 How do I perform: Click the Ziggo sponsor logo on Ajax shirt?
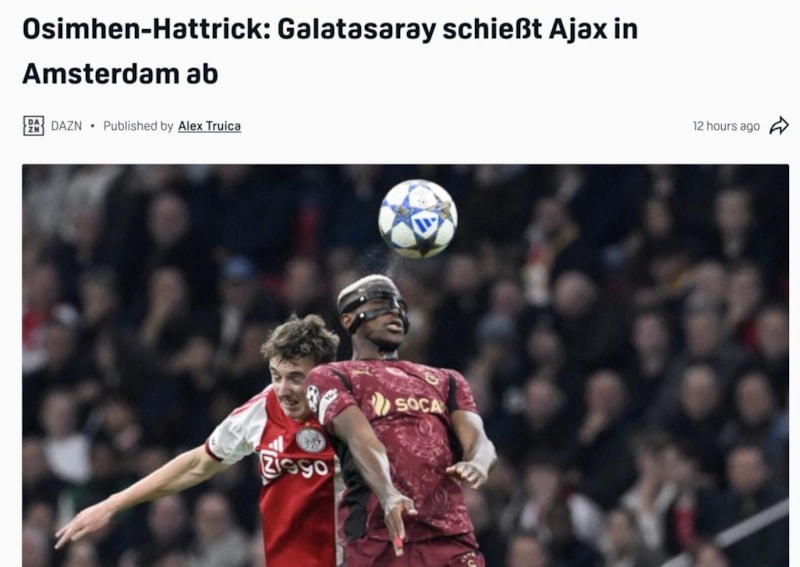coord(293,466)
